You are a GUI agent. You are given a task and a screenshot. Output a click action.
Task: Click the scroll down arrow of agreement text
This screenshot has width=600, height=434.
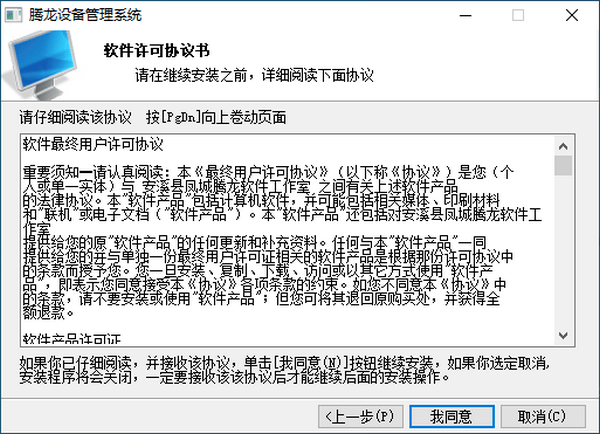(x=563, y=336)
